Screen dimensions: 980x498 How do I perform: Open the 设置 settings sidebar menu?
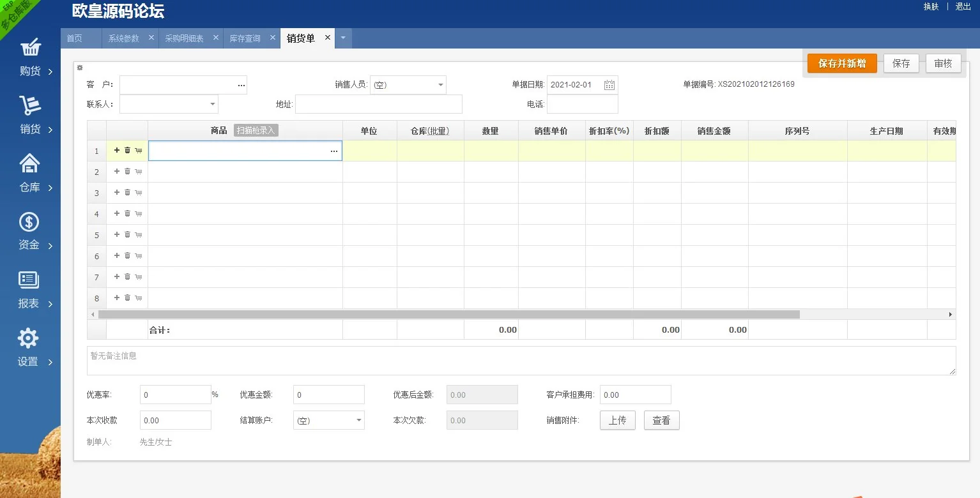click(30, 349)
